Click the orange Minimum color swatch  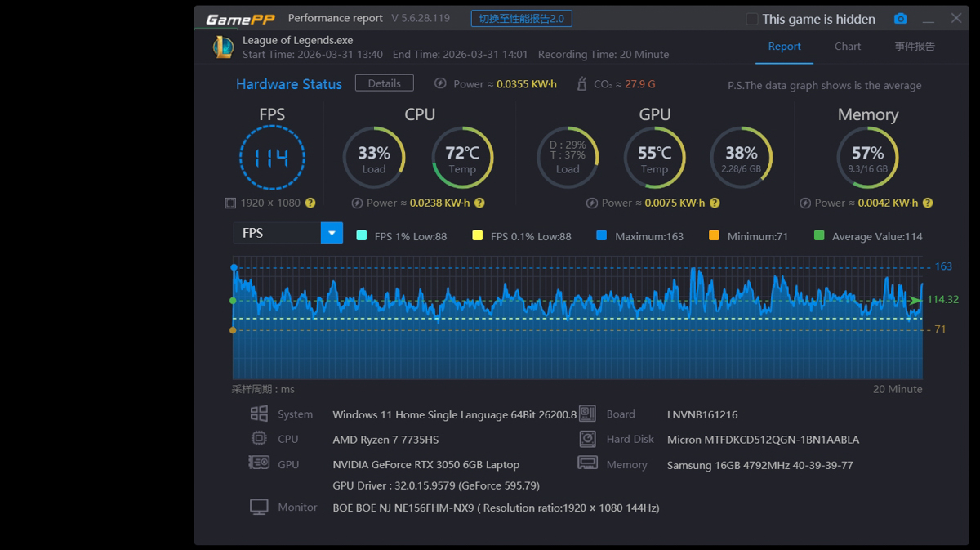tap(714, 236)
